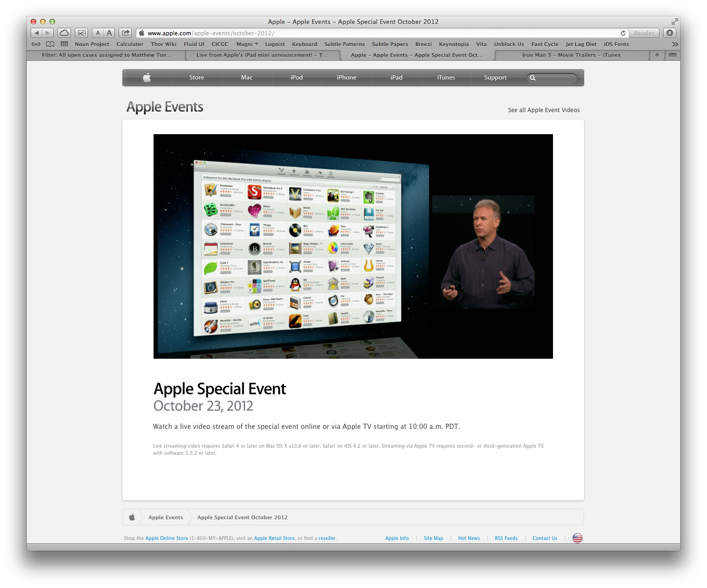
Task: Open Apple Info footer link
Action: [397, 538]
